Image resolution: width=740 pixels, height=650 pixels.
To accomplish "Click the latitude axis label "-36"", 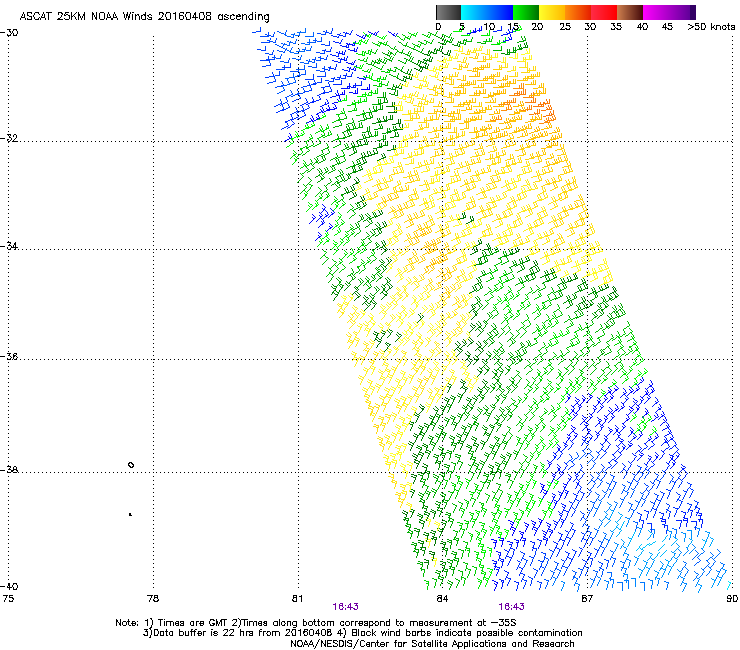I will pos(9,356).
